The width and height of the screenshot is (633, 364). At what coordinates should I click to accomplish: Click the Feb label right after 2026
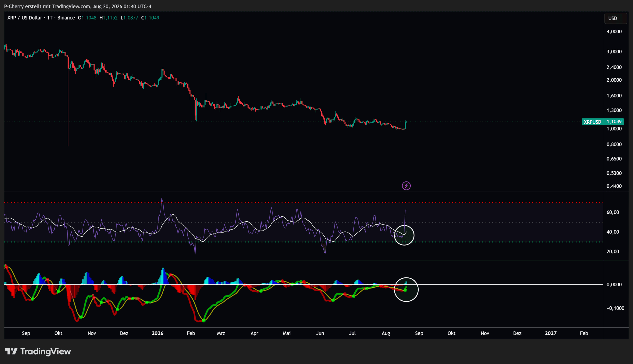tap(191, 333)
